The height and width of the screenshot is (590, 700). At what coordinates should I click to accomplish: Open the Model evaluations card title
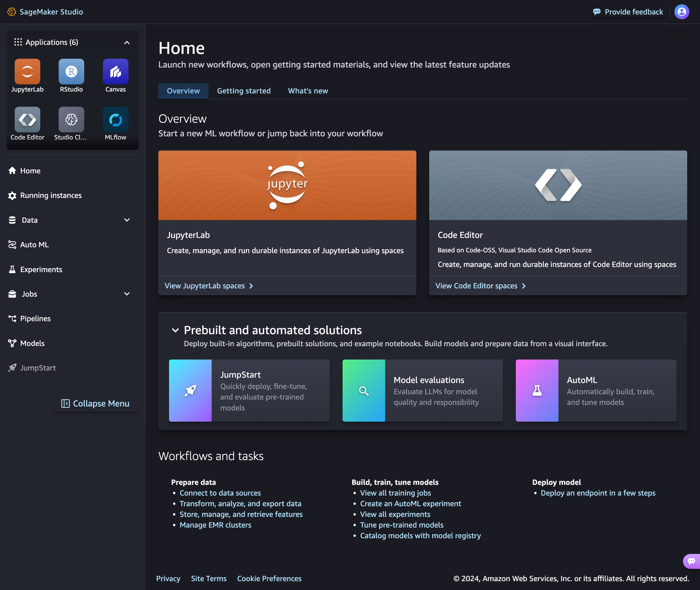click(429, 380)
